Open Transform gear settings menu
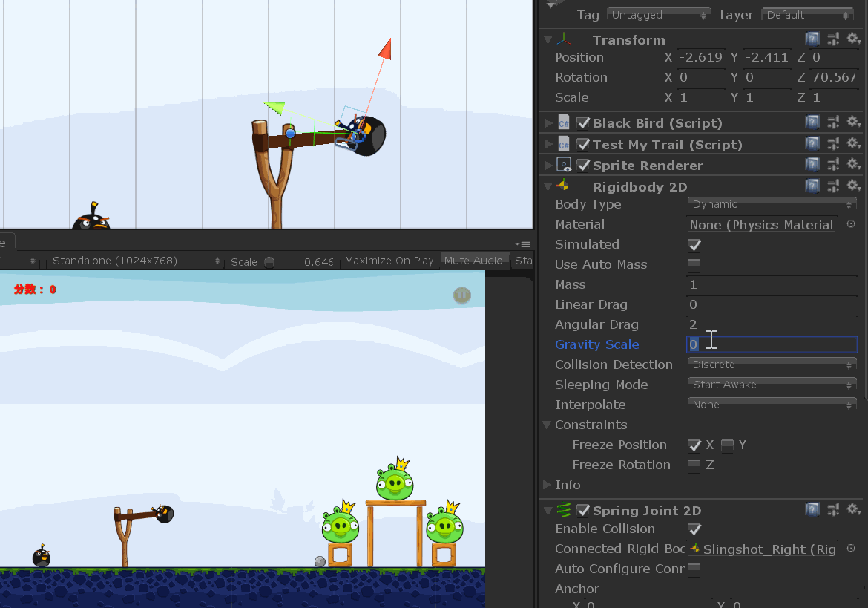Image resolution: width=868 pixels, height=608 pixels. (x=854, y=39)
